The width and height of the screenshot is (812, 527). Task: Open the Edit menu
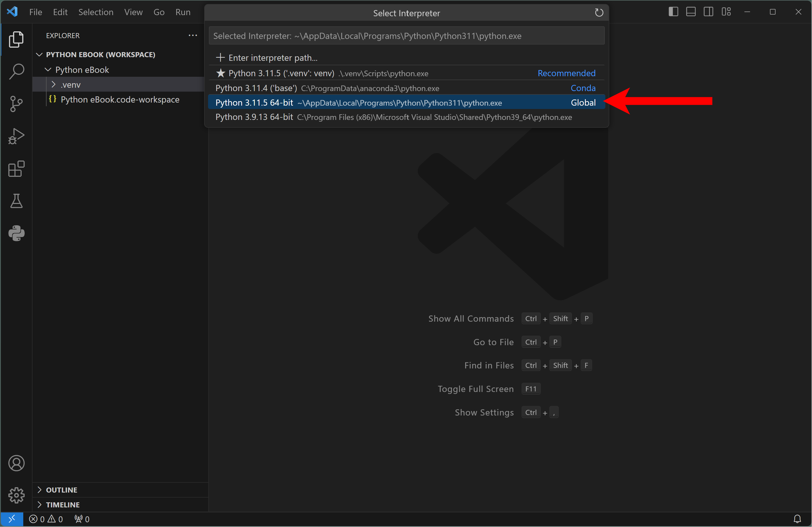click(x=60, y=12)
